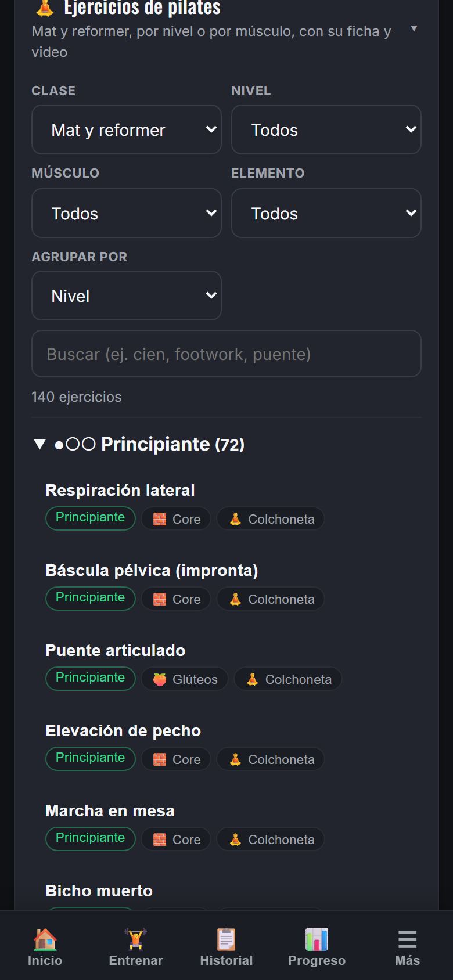This screenshot has width=453, height=980.
Task: Collapse the Ejercicios de pilates section arrow
Action: tap(414, 28)
